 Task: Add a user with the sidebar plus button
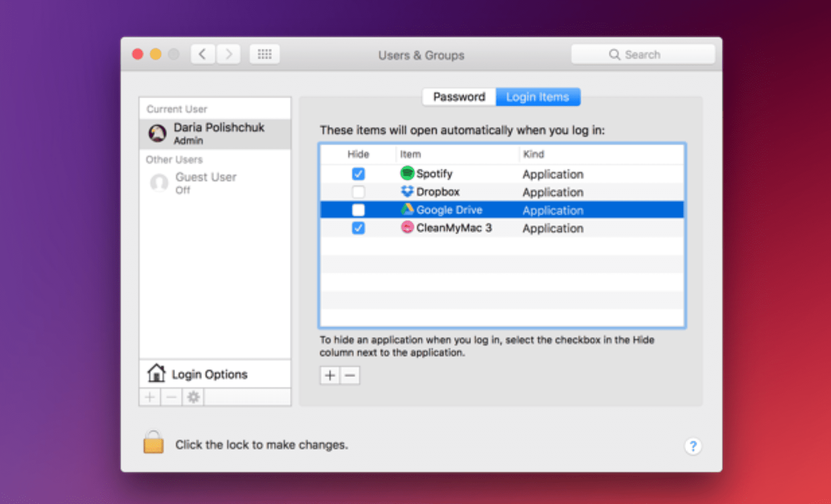(x=150, y=397)
